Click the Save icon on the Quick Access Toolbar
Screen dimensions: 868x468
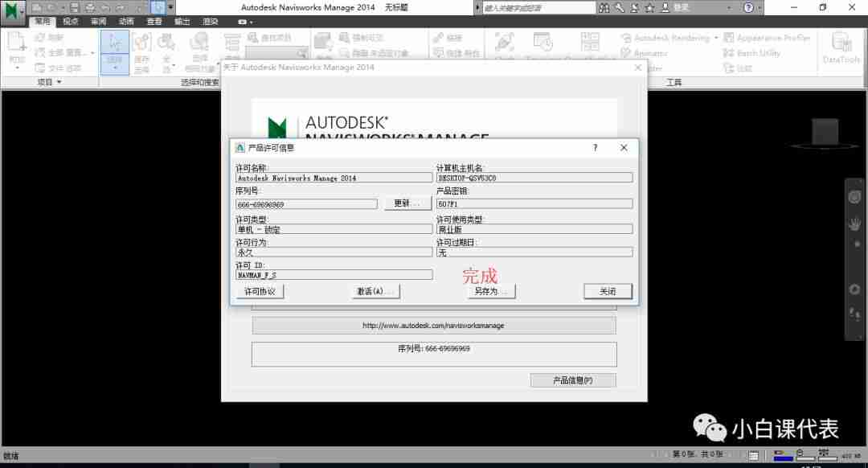pyautogui.click(x=74, y=7)
